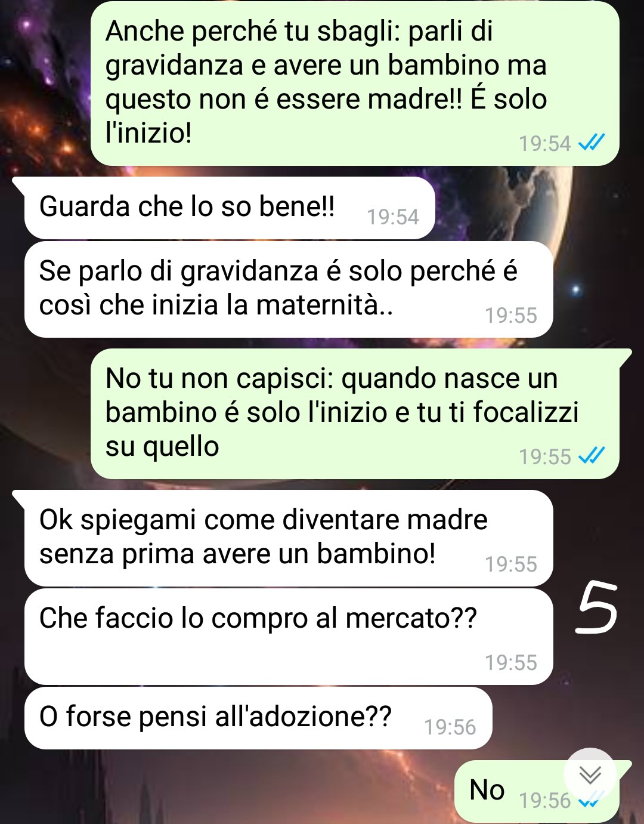Tap the 19:55 timestamp under 'compro al mercato??'
The height and width of the screenshot is (824, 644).
[510, 662]
